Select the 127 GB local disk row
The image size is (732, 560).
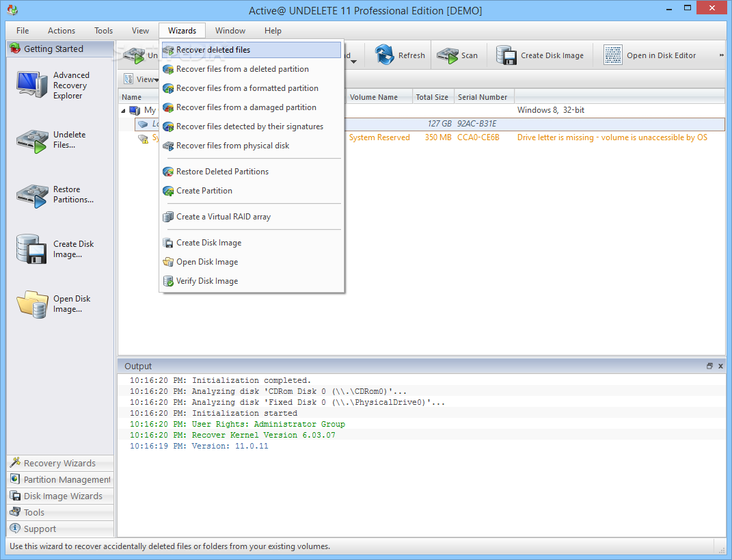pos(429,124)
